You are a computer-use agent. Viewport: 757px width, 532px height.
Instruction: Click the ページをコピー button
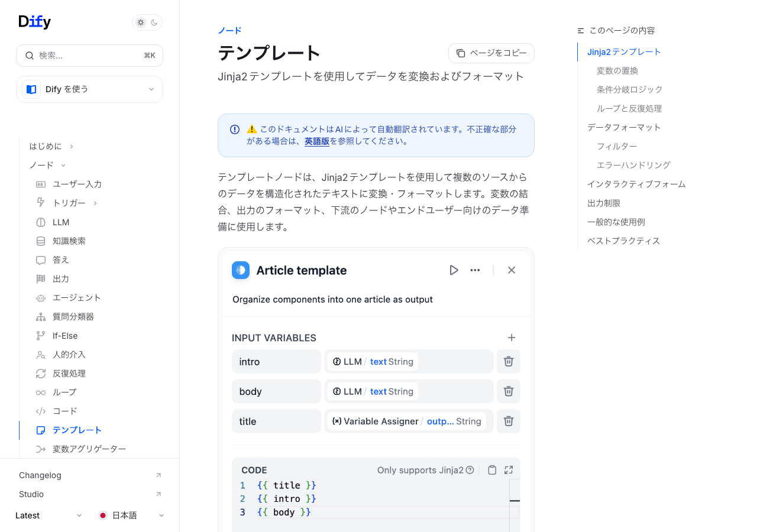point(491,53)
